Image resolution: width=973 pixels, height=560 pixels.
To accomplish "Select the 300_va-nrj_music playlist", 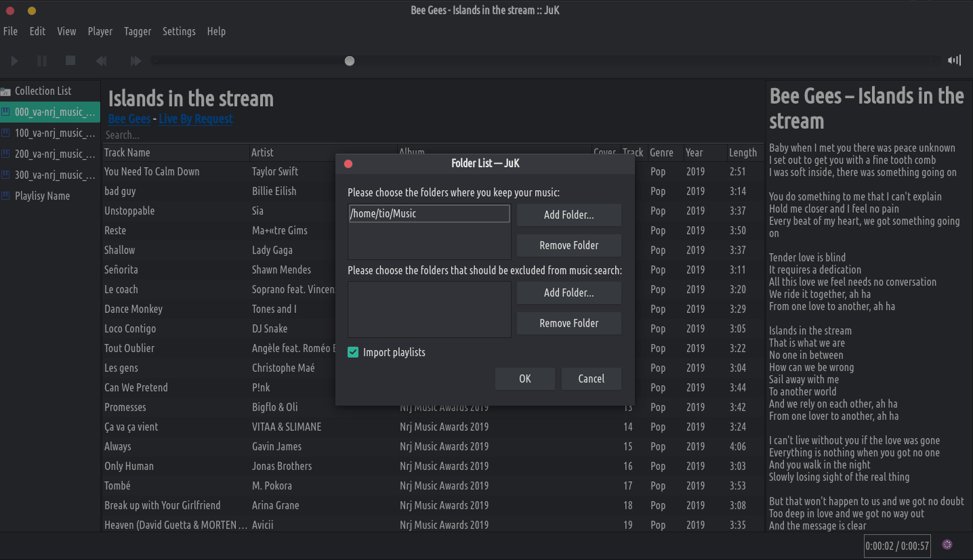I will coord(50,175).
